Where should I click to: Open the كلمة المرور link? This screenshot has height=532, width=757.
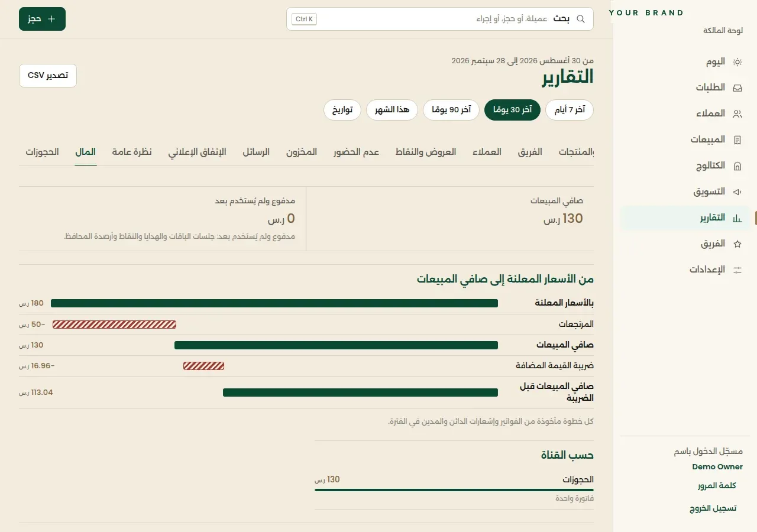click(x=717, y=486)
